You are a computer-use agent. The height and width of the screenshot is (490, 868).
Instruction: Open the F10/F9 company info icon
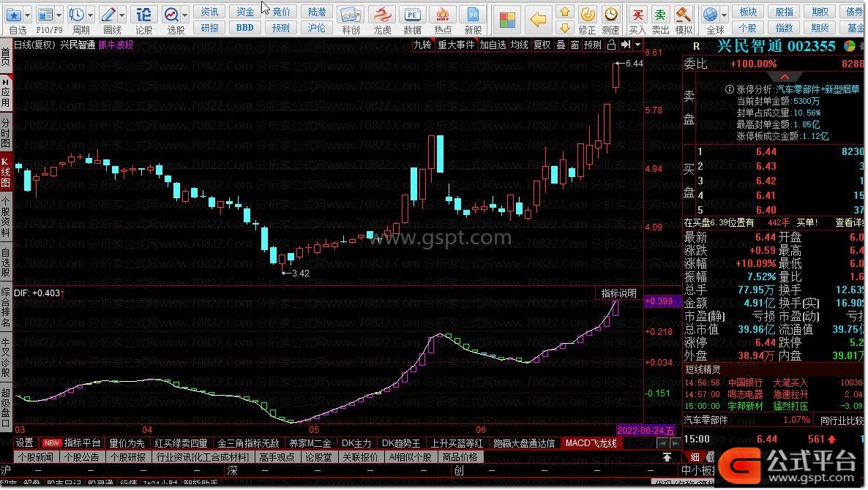click(45, 15)
